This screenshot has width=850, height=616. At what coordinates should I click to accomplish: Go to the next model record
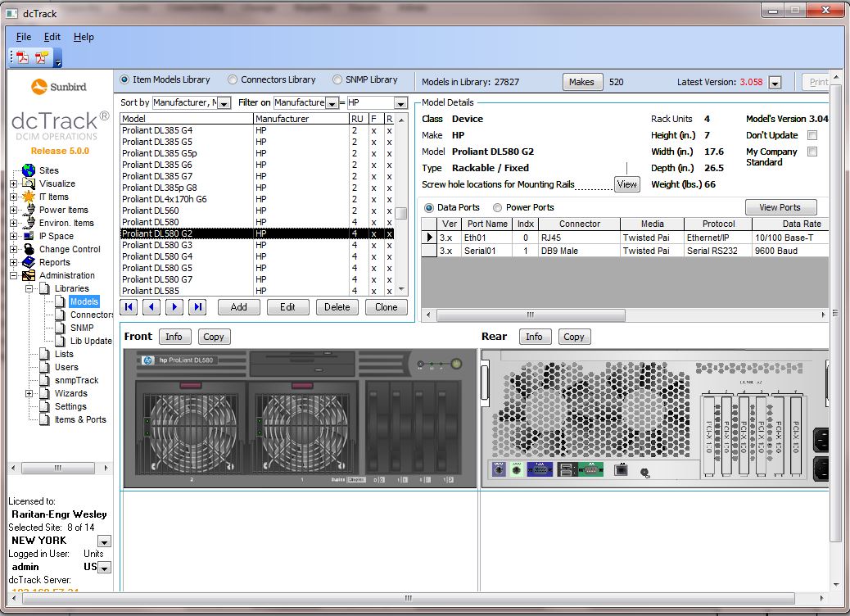[x=174, y=307]
